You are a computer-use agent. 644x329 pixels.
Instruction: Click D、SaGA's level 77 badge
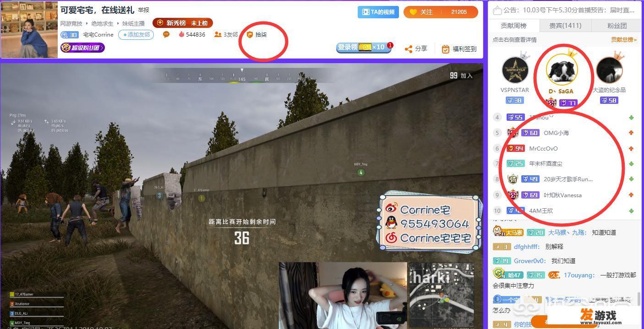pyautogui.click(x=568, y=103)
